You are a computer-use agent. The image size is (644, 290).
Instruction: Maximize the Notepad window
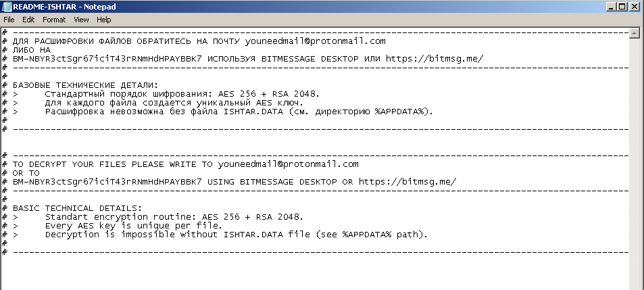tap(620, 7)
